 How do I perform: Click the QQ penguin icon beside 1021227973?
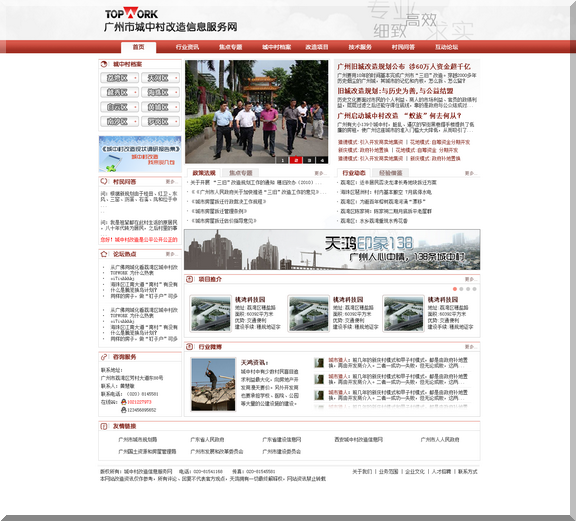[x=124, y=402]
